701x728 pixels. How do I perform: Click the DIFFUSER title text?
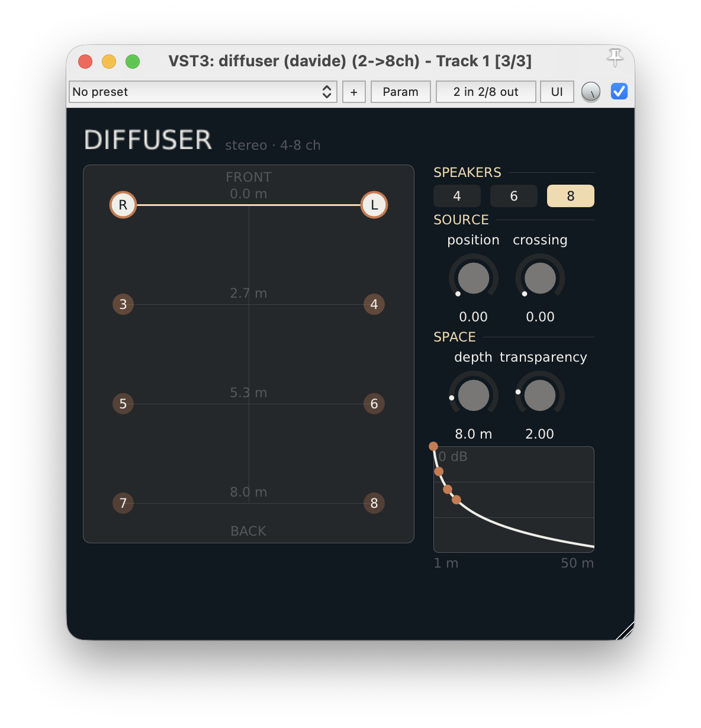point(148,140)
